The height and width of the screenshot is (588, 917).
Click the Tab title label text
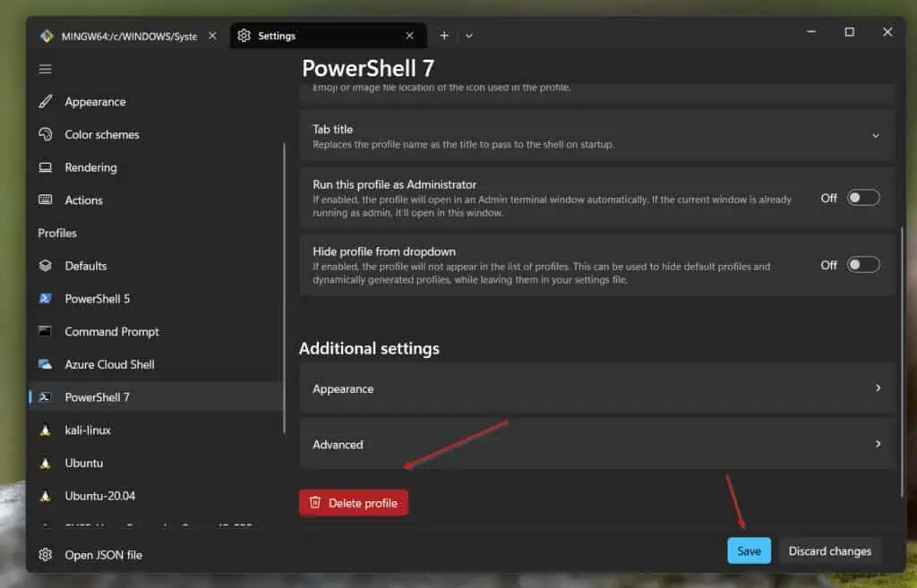332,129
